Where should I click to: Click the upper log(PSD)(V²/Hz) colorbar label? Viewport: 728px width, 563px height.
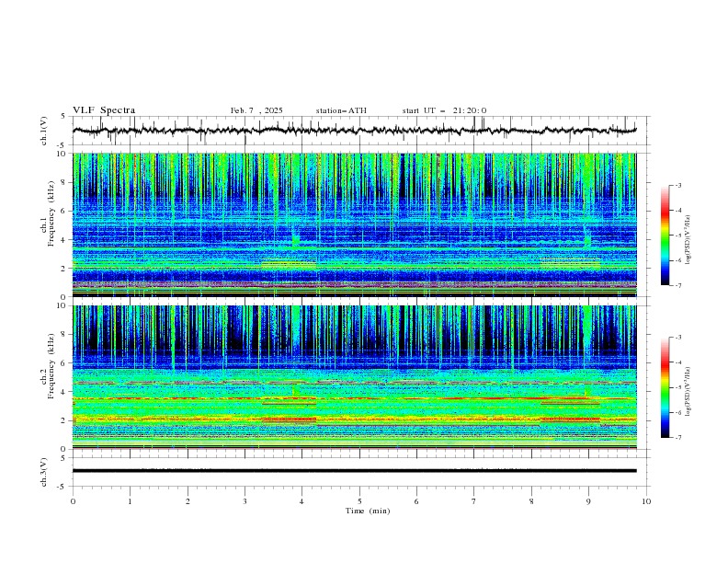(x=688, y=240)
